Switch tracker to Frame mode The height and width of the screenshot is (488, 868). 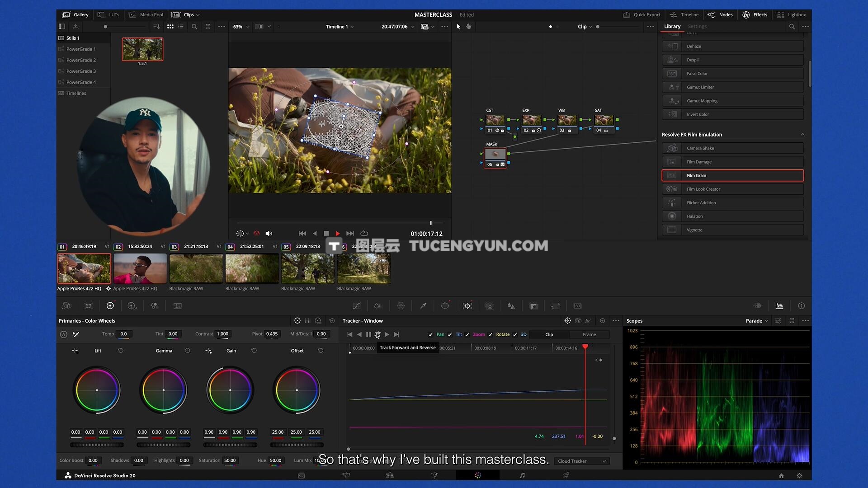tap(589, 335)
